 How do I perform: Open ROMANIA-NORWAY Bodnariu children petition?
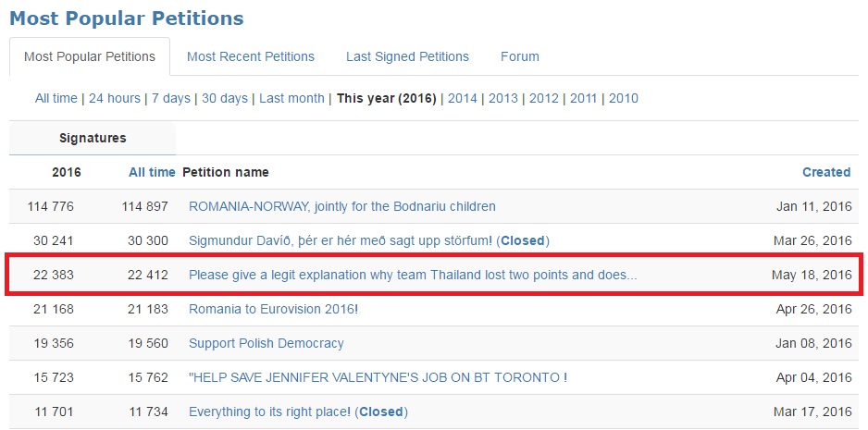coord(342,206)
